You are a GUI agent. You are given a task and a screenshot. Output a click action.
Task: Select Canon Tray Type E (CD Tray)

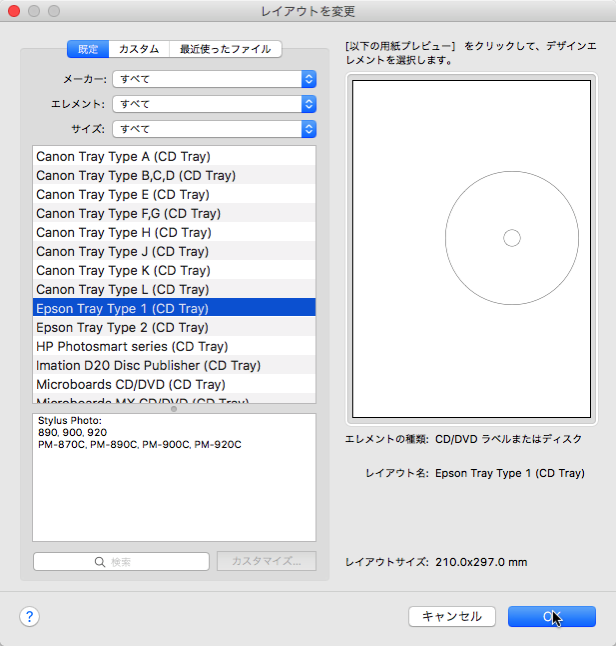174,194
